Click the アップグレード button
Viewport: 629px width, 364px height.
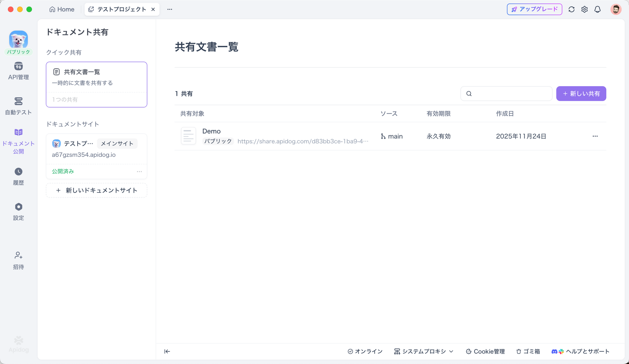pyautogui.click(x=534, y=9)
